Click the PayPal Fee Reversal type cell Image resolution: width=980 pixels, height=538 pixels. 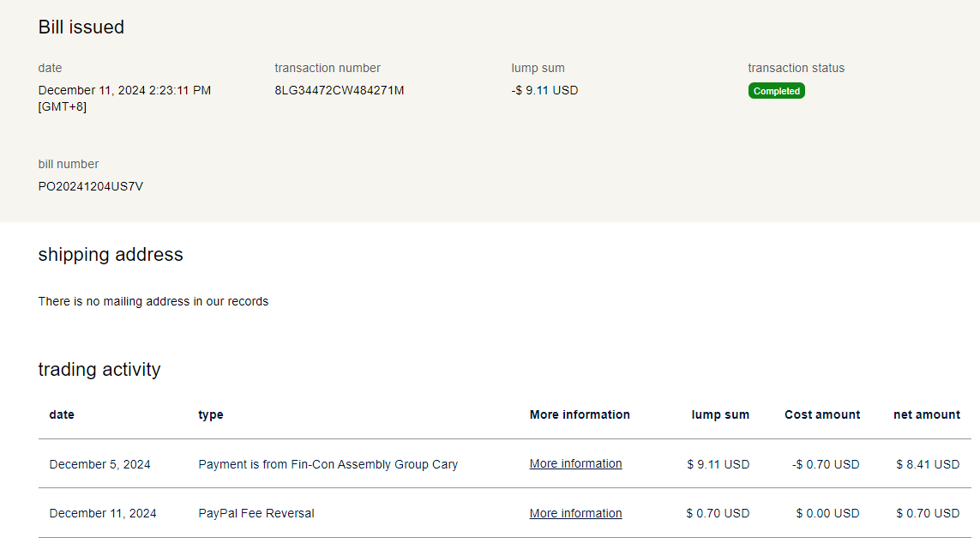(x=256, y=513)
